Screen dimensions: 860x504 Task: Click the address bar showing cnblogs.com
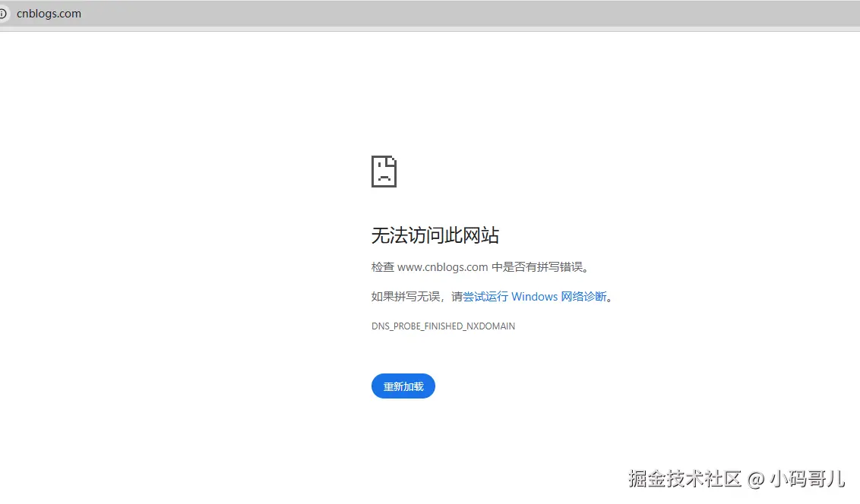(x=49, y=13)
